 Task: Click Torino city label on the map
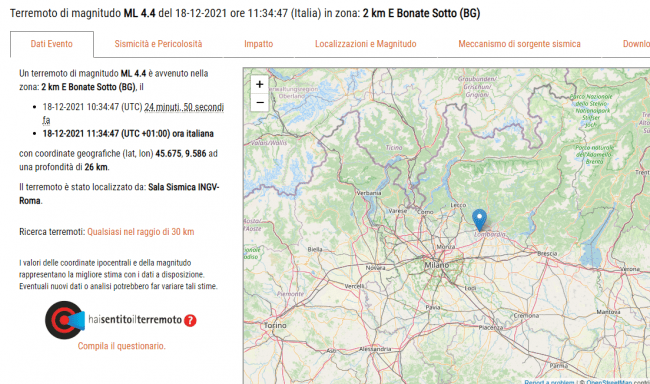click(x=275, y=326)
